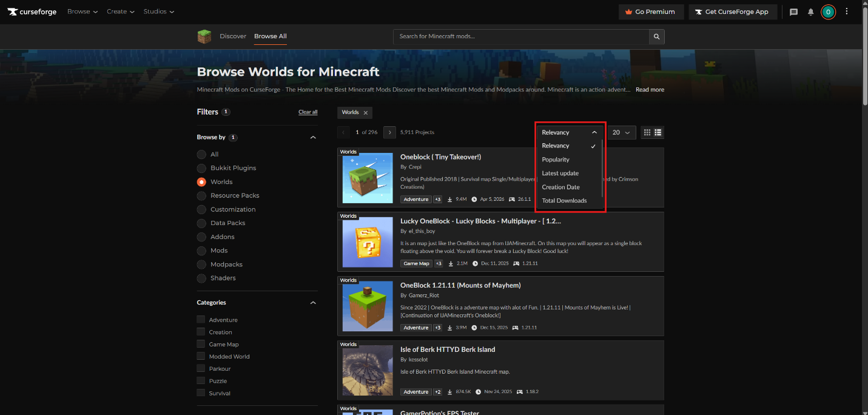Choose Creation Date in sort list
Screen dimensions: 868x415
click(569, 187)
